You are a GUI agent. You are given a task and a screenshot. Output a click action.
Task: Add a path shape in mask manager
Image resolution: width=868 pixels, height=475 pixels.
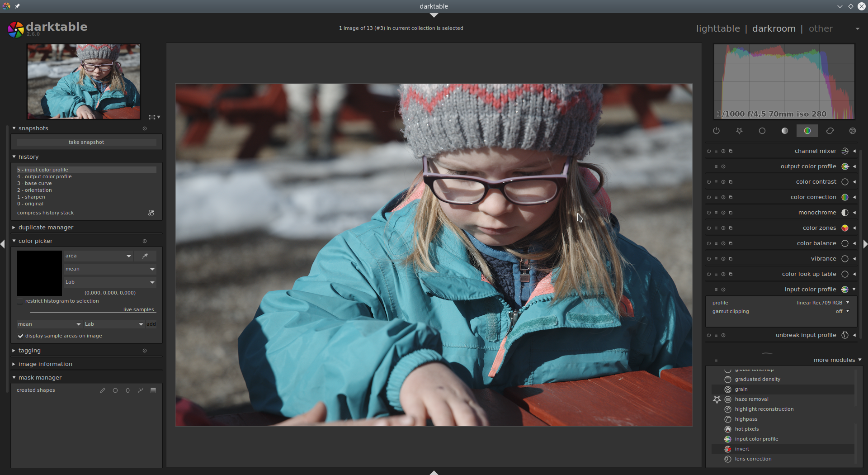coord(141,390)
